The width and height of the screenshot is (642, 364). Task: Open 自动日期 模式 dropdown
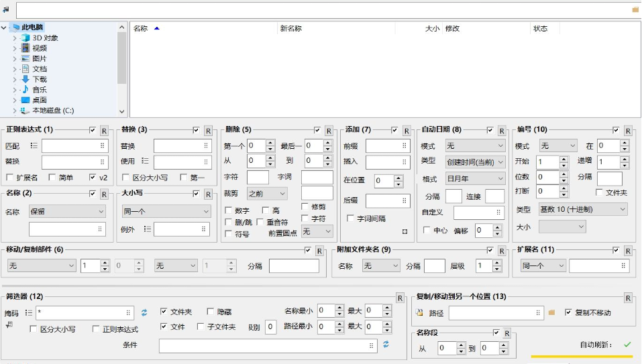[475, 145]
